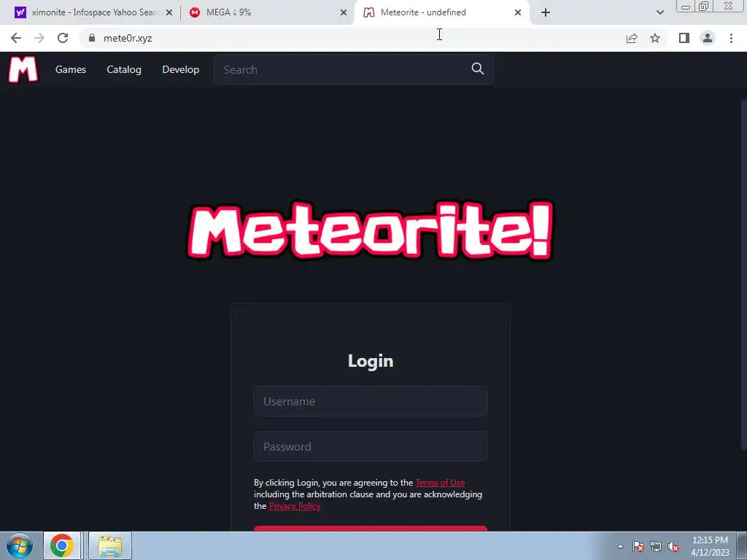
Task: Go back using the back arrow
Action: pos(16,38)
